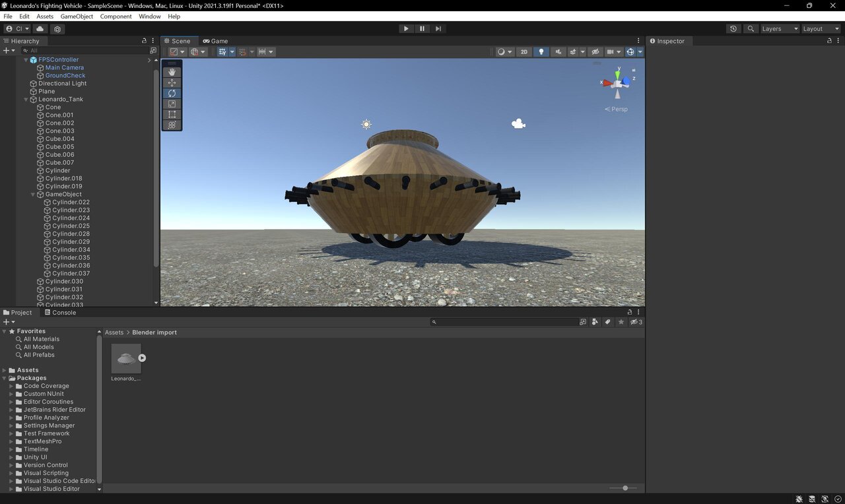This screenshot has width=845, height=504.
Task: Toggle hidden packages visibility count
Action: 636,322
